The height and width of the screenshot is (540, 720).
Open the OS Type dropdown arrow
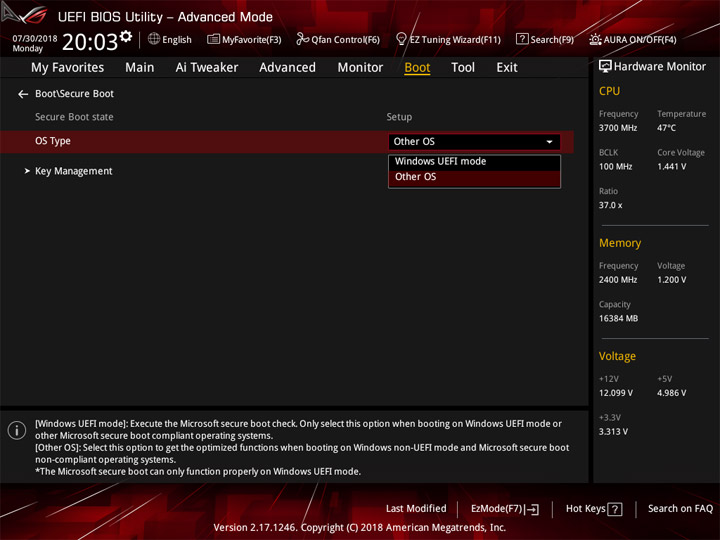pos(549,142)
